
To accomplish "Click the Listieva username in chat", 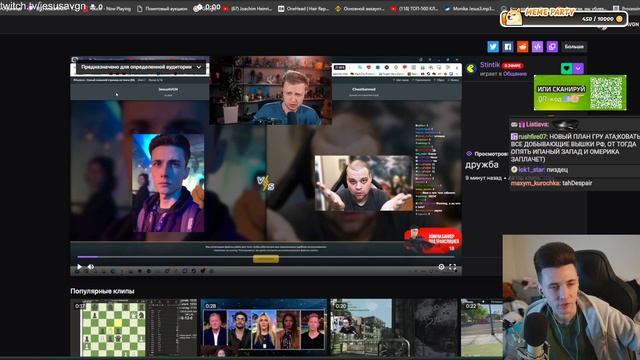I will (537, 124).
